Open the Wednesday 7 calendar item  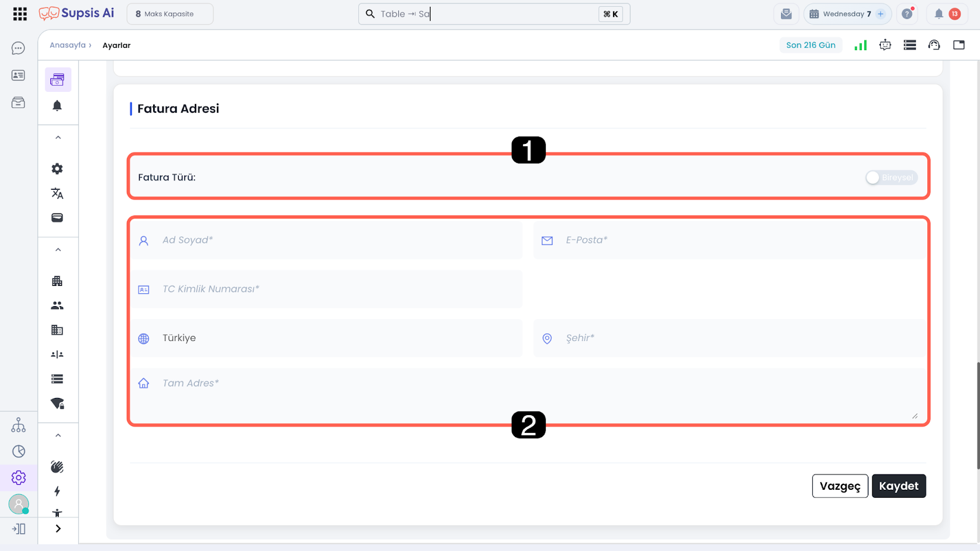tap(846, 14)
